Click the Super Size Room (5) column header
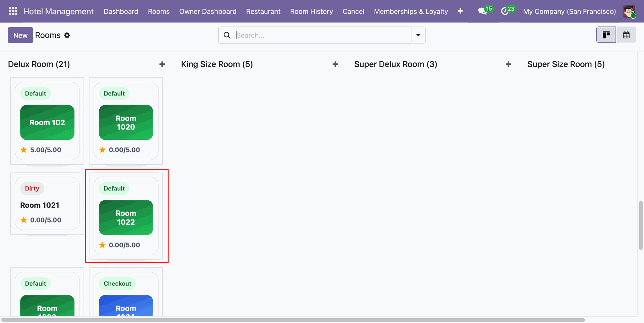 pyautogui.click(x=566, y=64)
